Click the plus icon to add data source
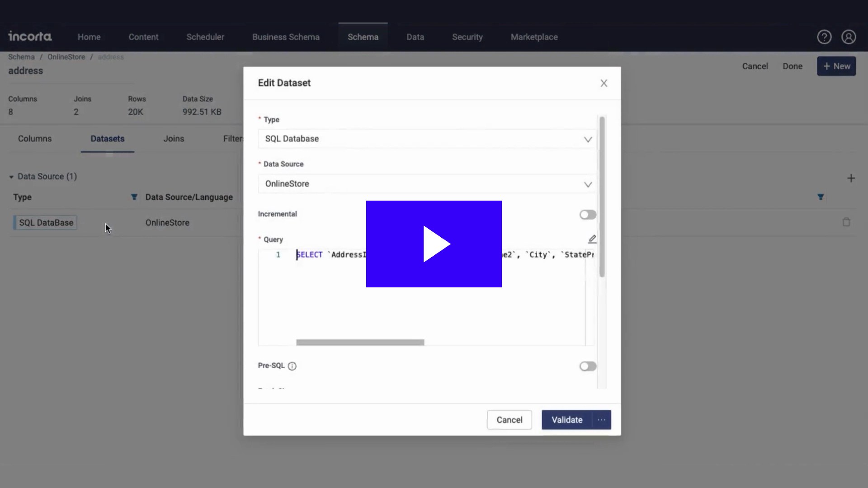 click(x=851, y=178)
